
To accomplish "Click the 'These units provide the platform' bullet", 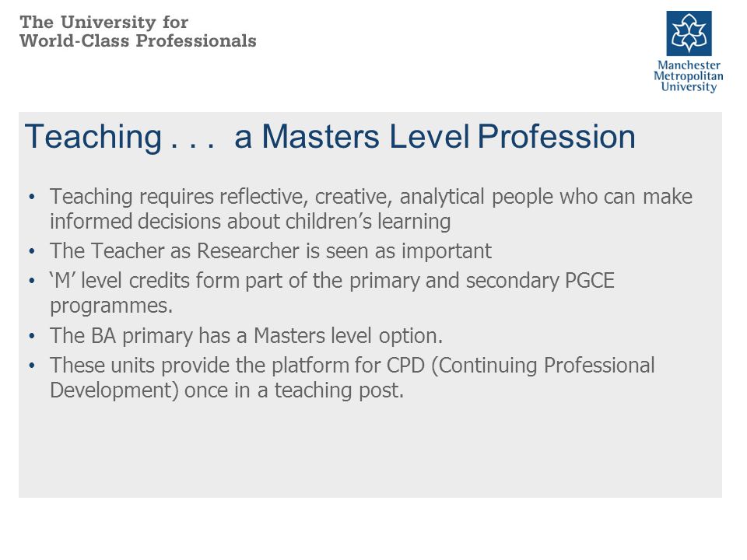I will point(352,378).
